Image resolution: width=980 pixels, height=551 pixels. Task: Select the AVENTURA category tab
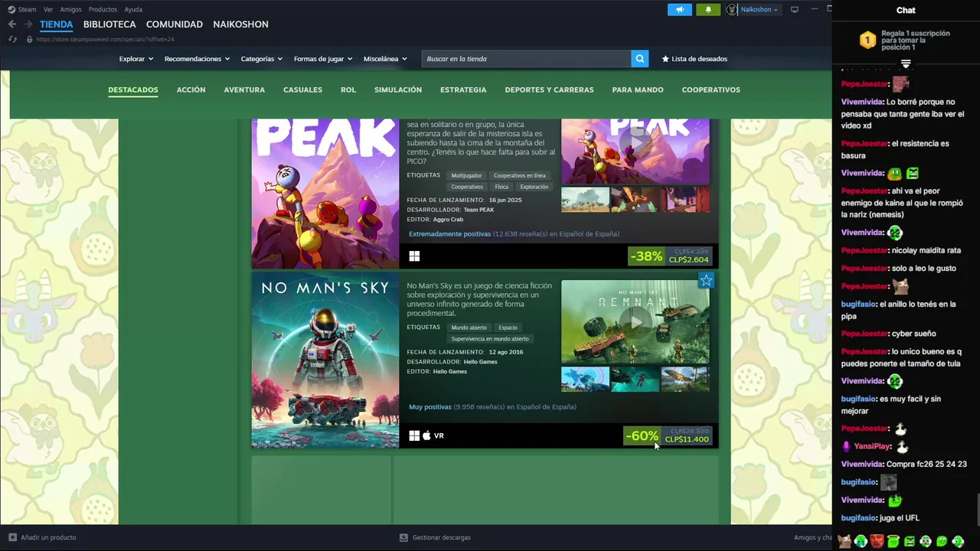(244, 90)
